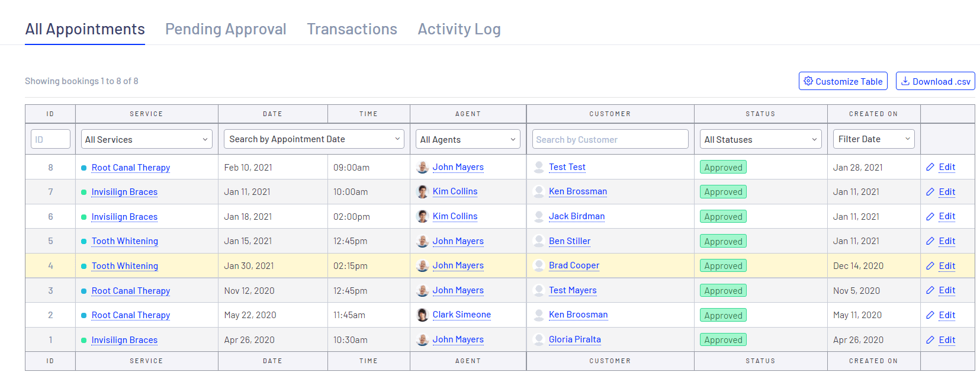Click John Mayers avatar in booking 4 row
This screenshot has height=375, width=980.
click(x=422, y=265)
